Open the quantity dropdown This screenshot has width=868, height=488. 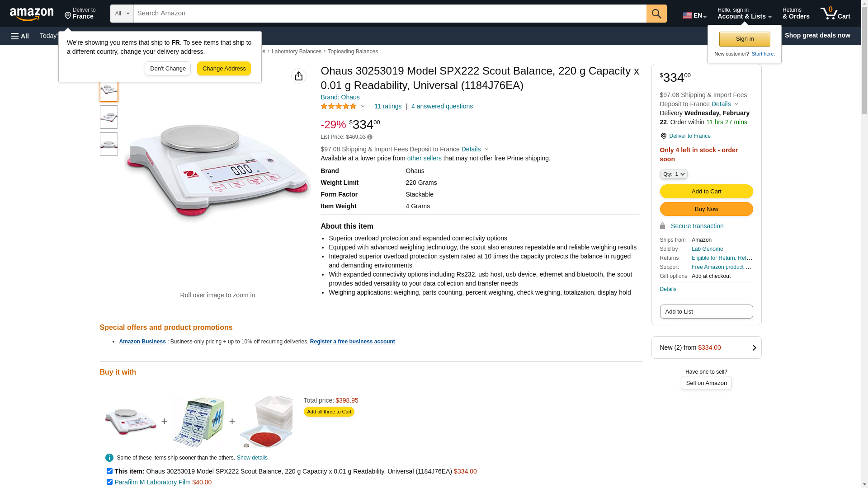click(x=674, y=174)
